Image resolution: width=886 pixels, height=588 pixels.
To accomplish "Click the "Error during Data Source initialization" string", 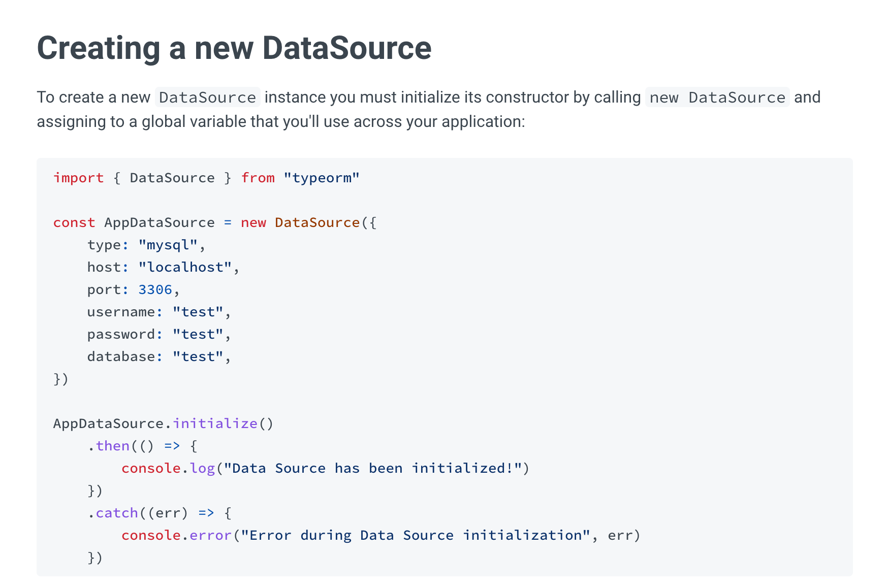I will pyautogui.click(x=416, y=536).
